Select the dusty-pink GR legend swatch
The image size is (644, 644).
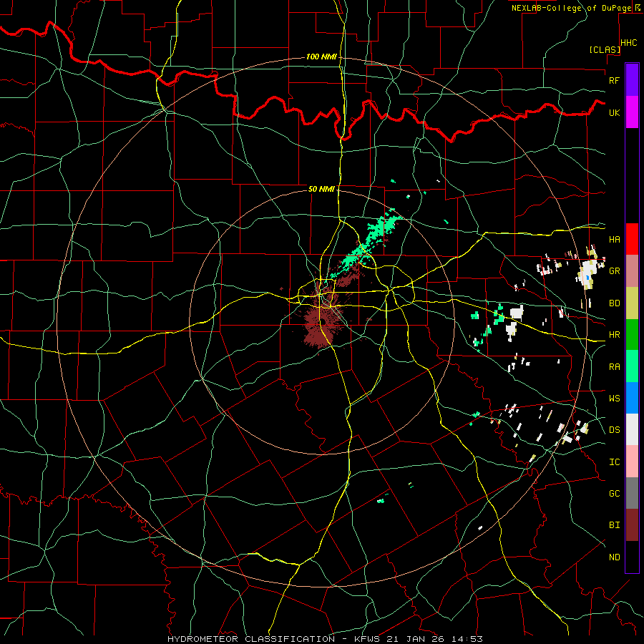coord(632,270)
